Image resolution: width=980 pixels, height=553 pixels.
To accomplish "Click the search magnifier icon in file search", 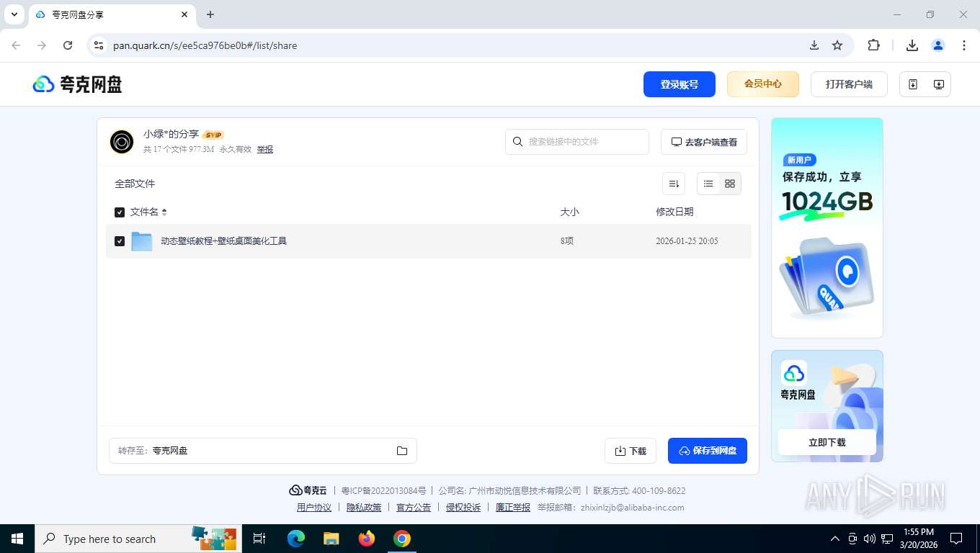I will tap(517, 142).
